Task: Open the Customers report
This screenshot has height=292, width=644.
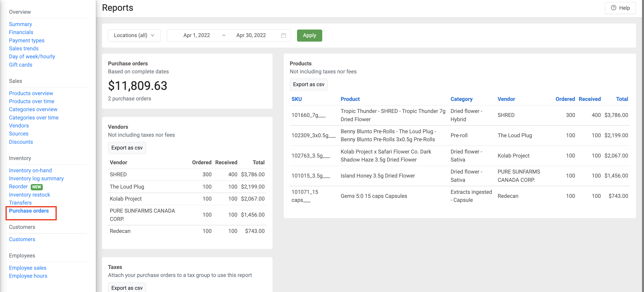Action: point(22,239)
